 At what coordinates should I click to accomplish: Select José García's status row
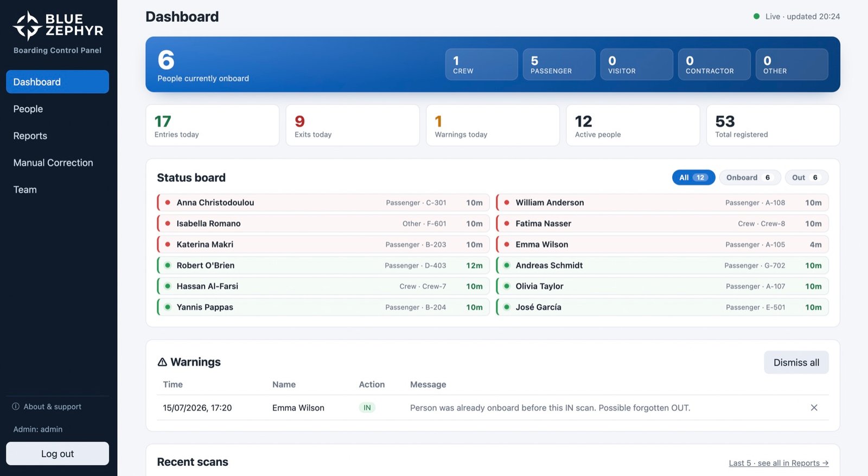662,307
